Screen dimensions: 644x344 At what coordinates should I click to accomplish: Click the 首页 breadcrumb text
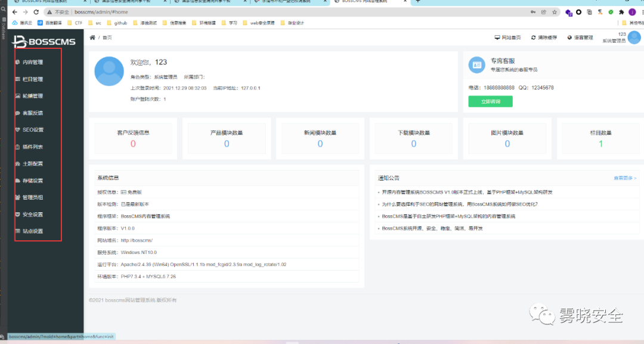(x=107, y=38)
